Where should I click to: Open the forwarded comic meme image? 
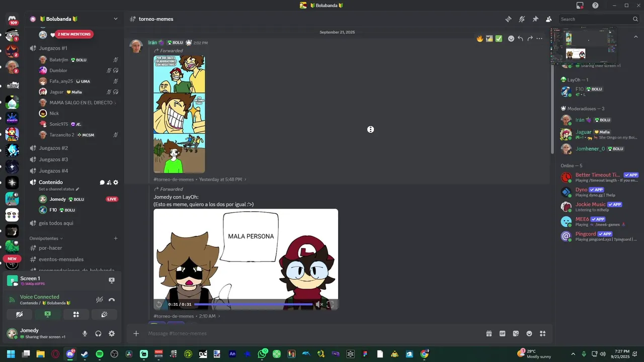coord(179,114)
